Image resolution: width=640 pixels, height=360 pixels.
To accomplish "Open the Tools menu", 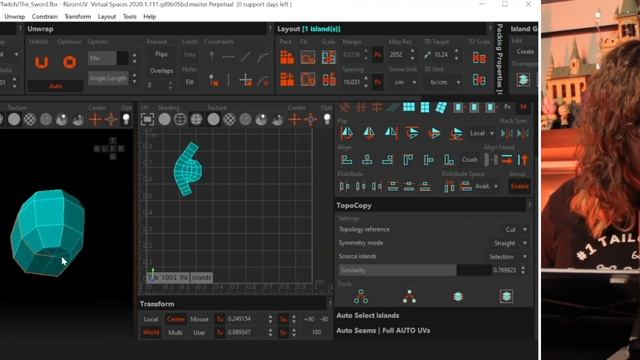I will [130, 17].
